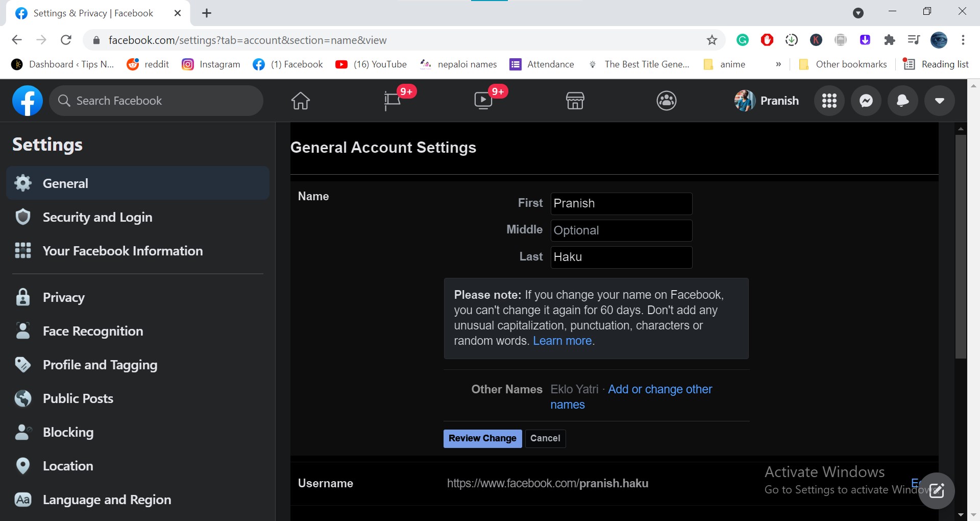Open the media control playlist icon
This screenshot has height=521, width=980.
914,40
